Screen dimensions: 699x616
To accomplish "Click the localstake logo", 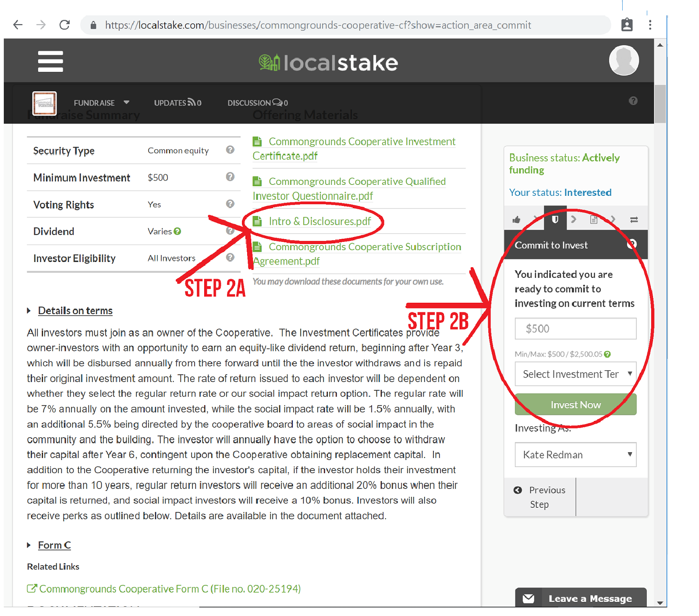I will pos(328,63).
